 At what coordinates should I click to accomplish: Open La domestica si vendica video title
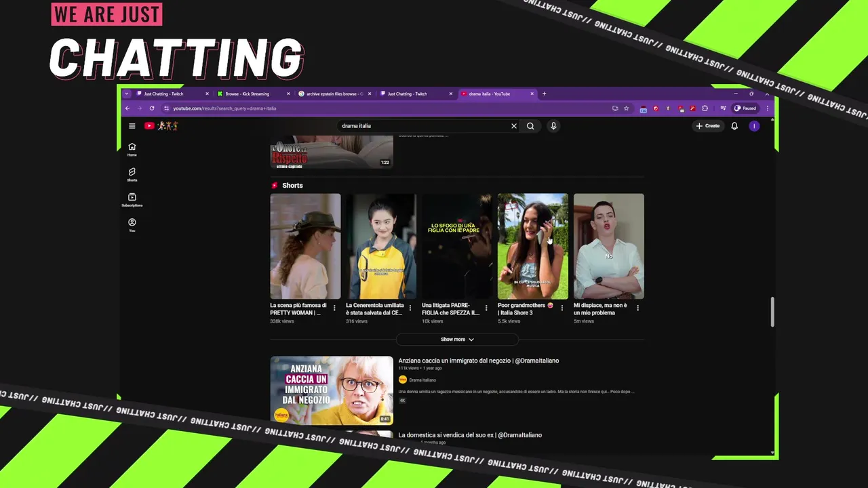470,435
